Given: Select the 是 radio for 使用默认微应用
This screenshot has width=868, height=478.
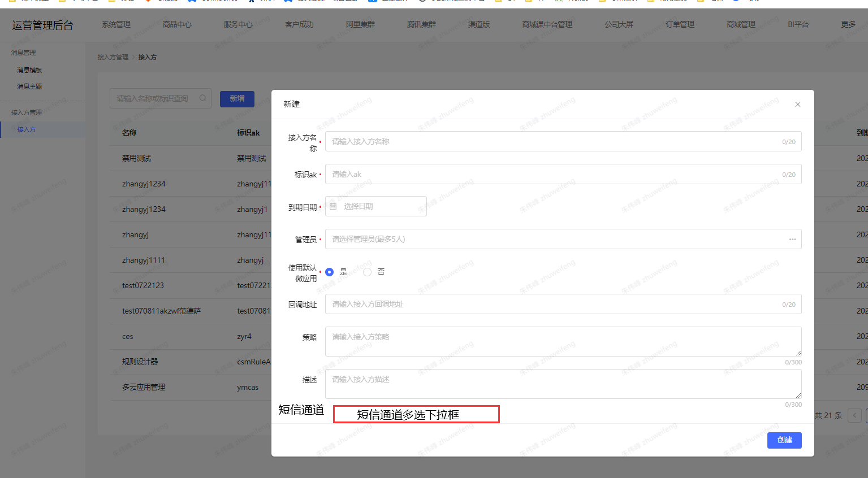Looking at the screenshot, I should [330, 272].
